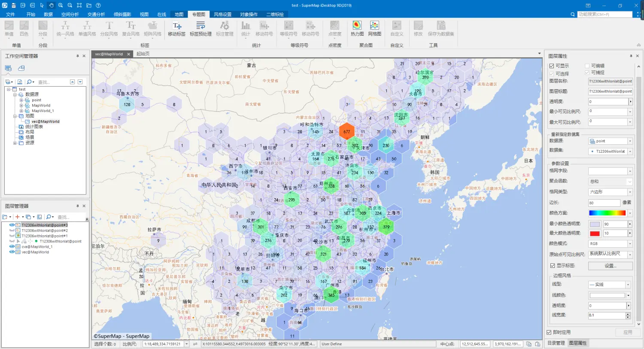This screenshot has width=644, height=349.
Task: Click the add layer plus icon in layer manager
Action: click(x=17, y=217)
